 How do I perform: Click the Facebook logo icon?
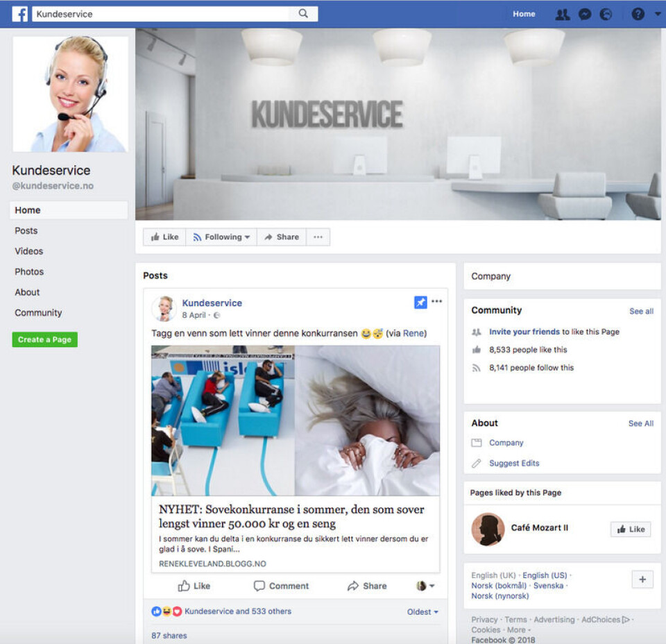pos(20,14)
